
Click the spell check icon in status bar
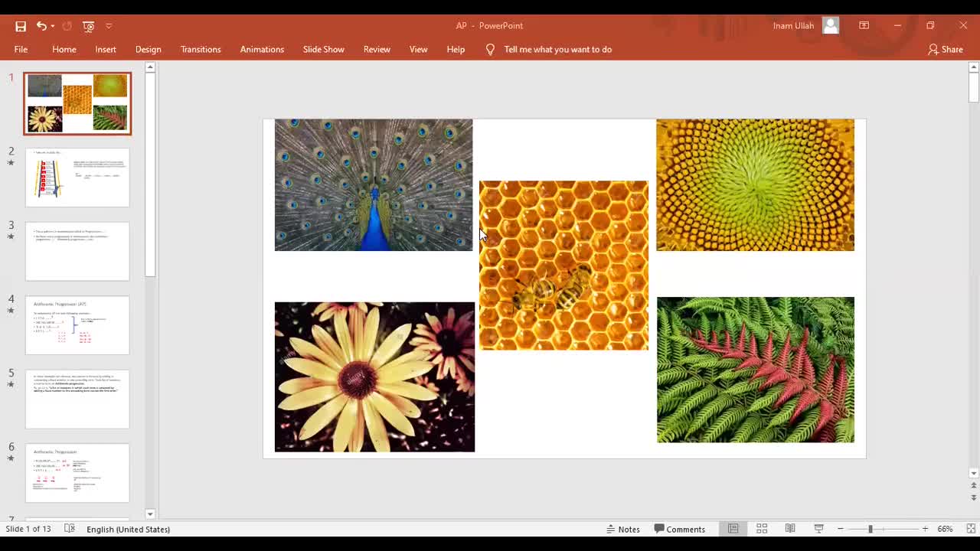pos(70,529)
